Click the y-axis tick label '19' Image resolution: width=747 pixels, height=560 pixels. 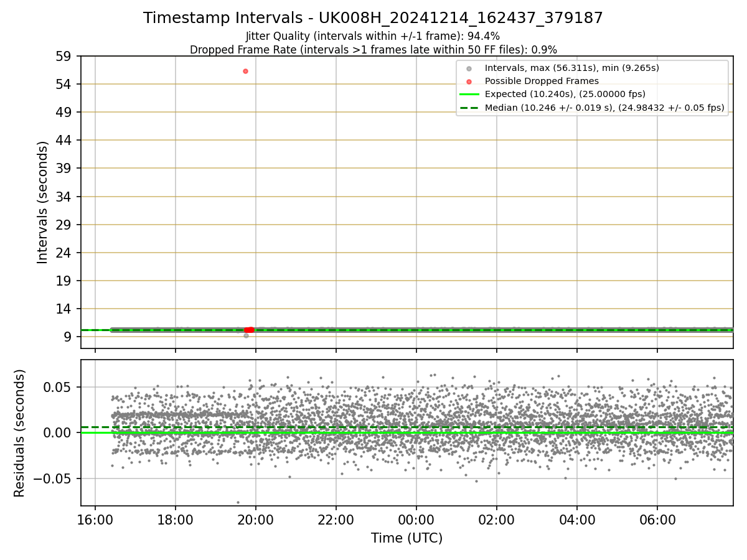pyautogui.click(x=64, y=281)
